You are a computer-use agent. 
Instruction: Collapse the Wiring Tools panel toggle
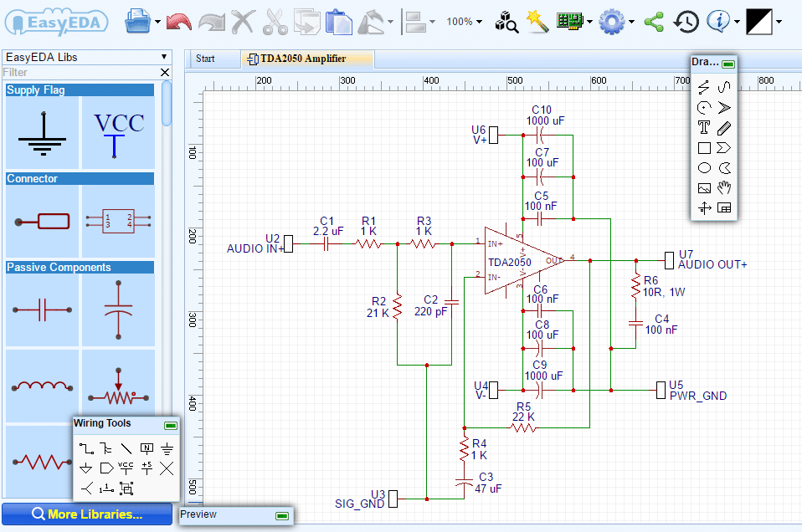(x=171, y=425)
